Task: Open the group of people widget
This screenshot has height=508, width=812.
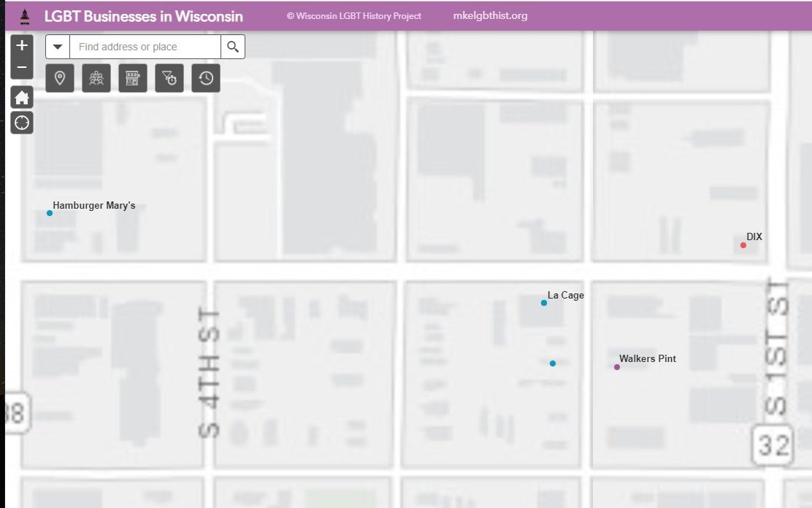Action: tap(96, 78)
